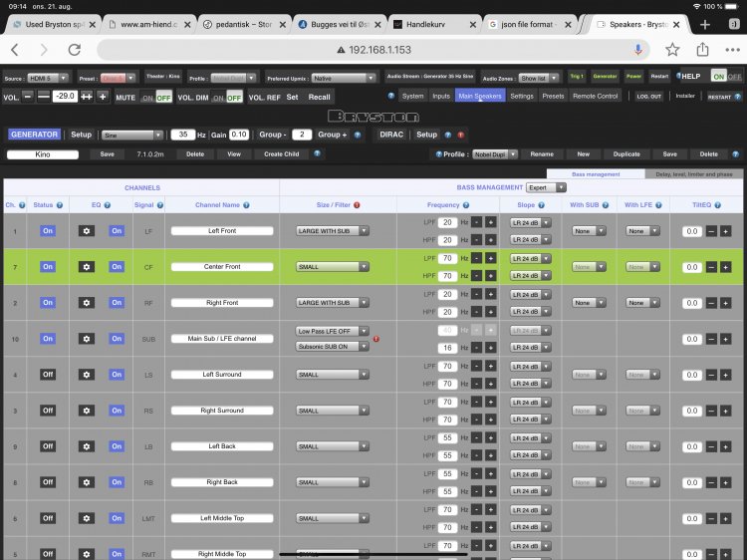The height and width of the screenshot is (560, 747).
Task: Toggle Left Front channel status On
Action: point(48,231)
